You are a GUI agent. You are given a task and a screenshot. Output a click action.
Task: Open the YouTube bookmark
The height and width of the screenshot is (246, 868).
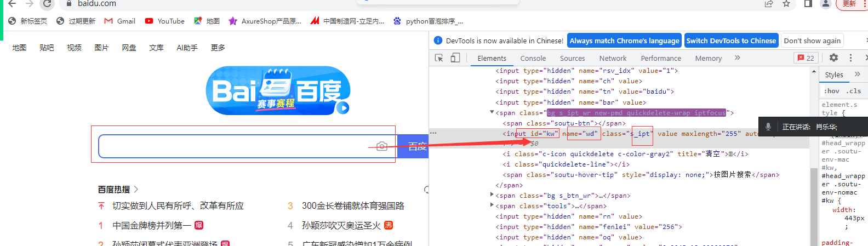pos(165,21)
